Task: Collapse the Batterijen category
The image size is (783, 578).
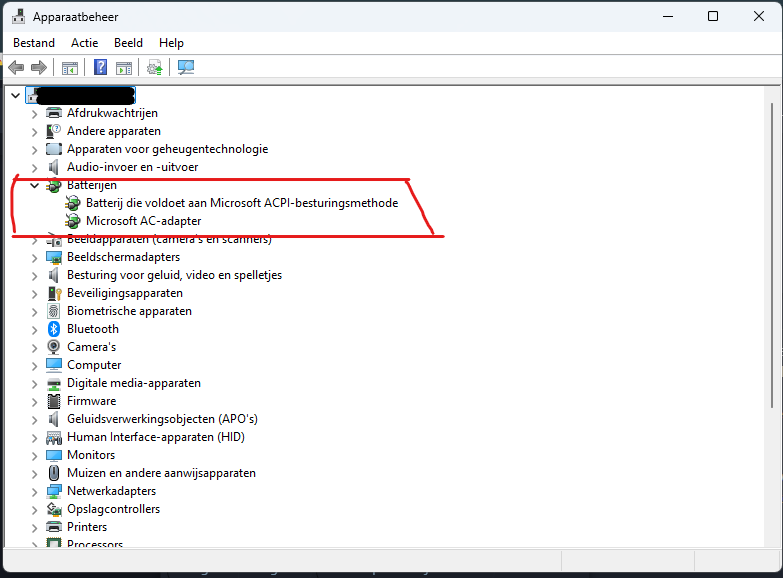Action: (x=34, y=185)
